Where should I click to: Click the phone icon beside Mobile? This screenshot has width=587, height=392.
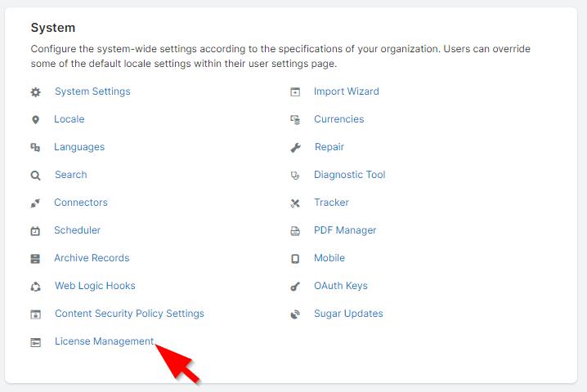(x=295, y=259)
